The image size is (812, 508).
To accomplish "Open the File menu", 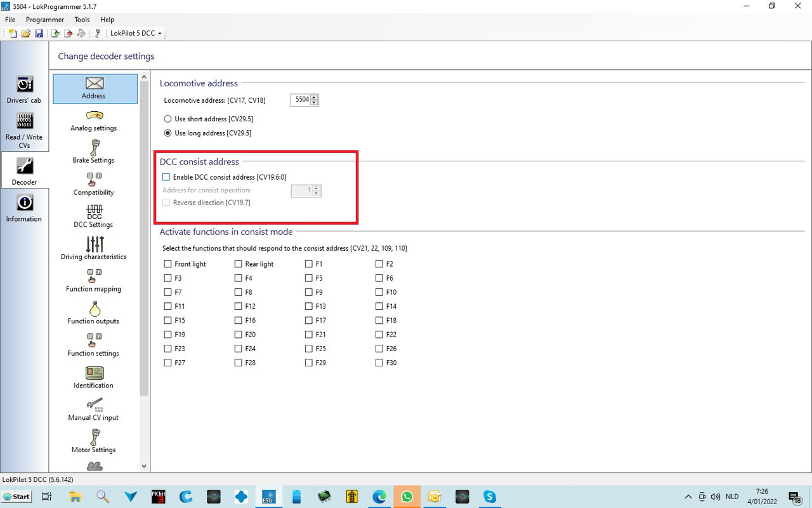I will click(x=10, y=20).
